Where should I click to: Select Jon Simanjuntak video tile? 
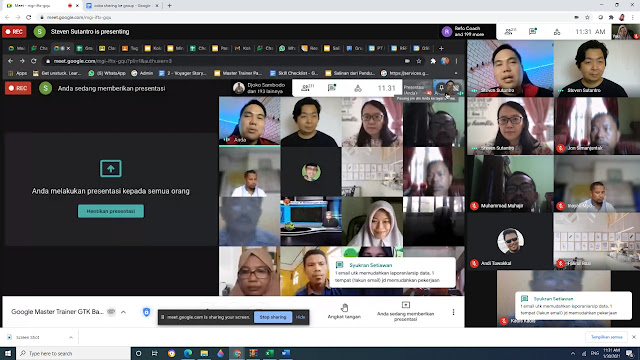coord(597,126)
